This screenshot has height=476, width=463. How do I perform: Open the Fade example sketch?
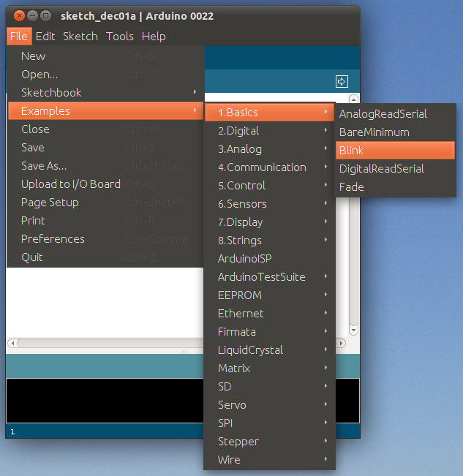point(396,186)
